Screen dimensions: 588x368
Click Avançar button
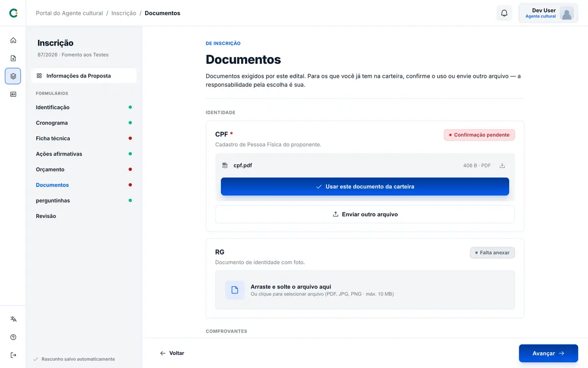click(x=548, y=353)
